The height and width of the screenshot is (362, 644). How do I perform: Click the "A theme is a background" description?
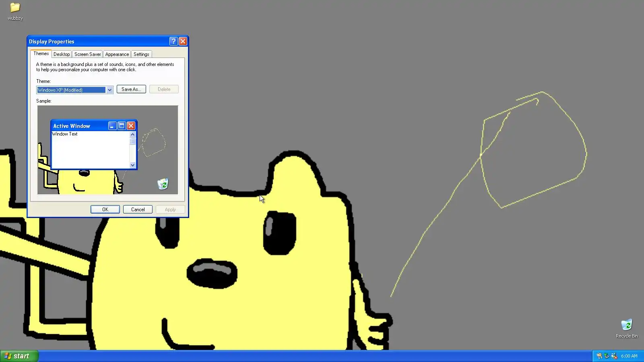tap(105, 67)
